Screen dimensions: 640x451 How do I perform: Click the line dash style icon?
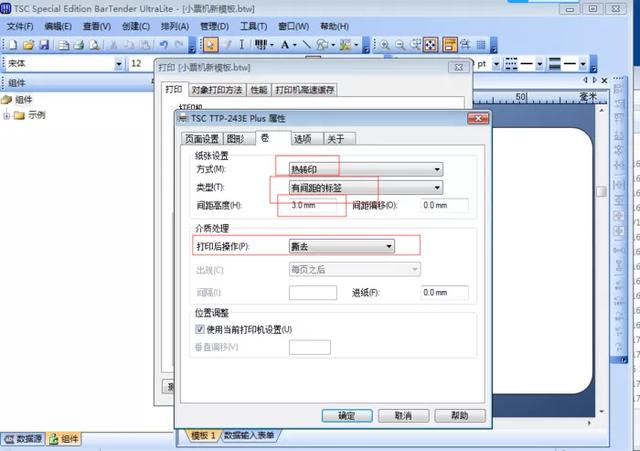511,64
